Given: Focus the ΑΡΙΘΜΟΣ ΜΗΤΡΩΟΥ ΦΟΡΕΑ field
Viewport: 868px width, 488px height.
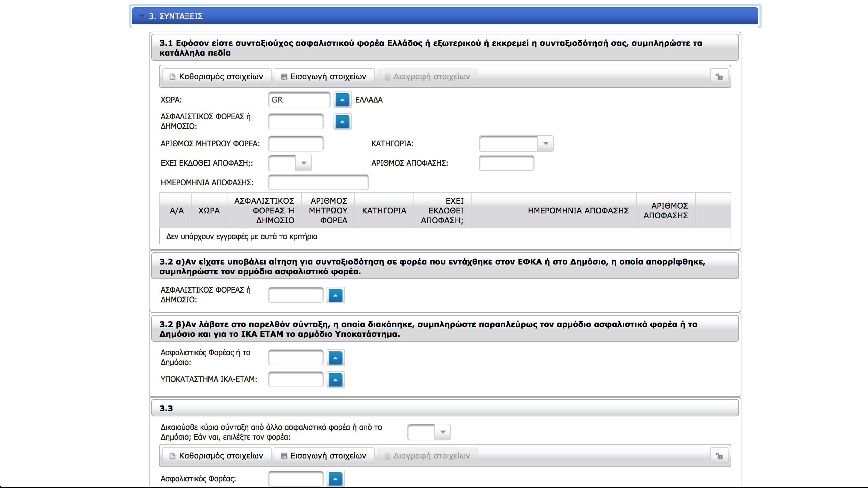Looking at the screenshot, I should (x=296, y=144).
